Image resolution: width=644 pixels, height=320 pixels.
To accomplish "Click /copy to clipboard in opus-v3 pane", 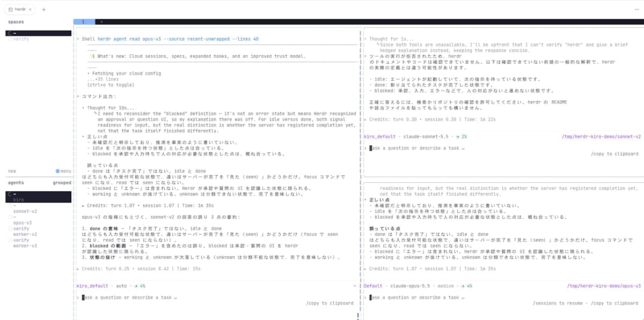I will (615, 303).
